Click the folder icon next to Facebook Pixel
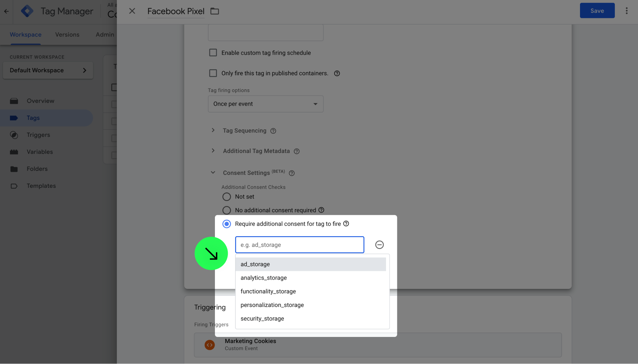Screen dimensions: 638x364 [x=215, y=11]
